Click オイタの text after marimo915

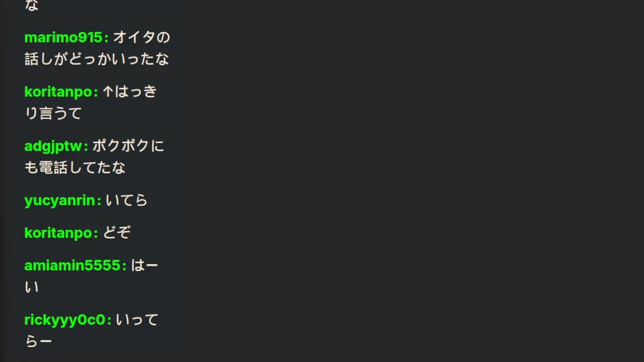(x=141, y=37)
